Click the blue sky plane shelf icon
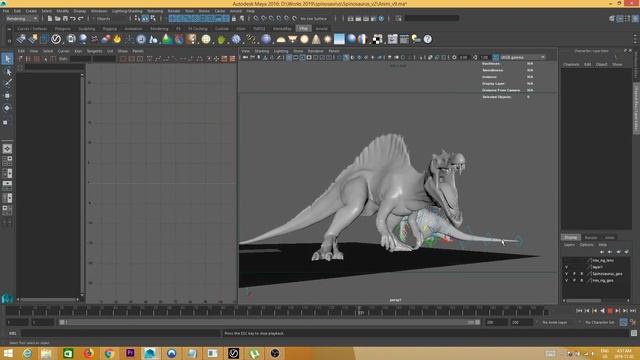 coord(339,39)
